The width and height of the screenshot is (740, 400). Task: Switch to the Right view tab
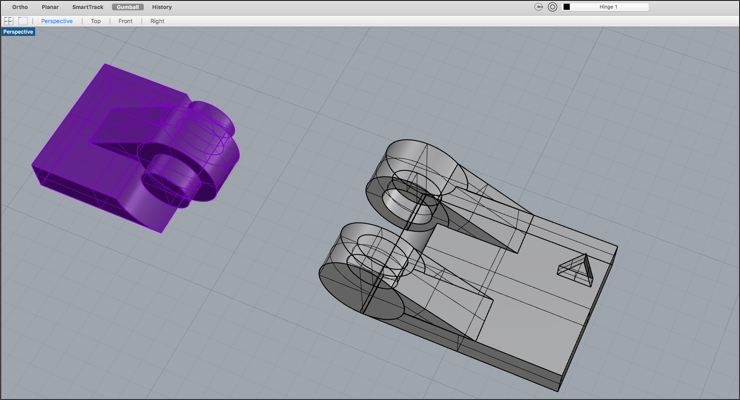pyautogui.click(x=157, y=21)
